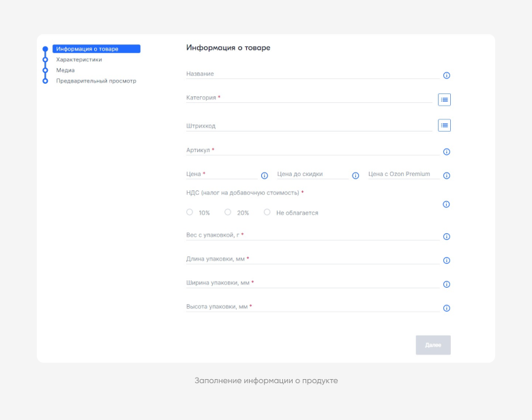Focus the Ширина упаковки field
Screen dimensions: 532x420
click(312, 283)
